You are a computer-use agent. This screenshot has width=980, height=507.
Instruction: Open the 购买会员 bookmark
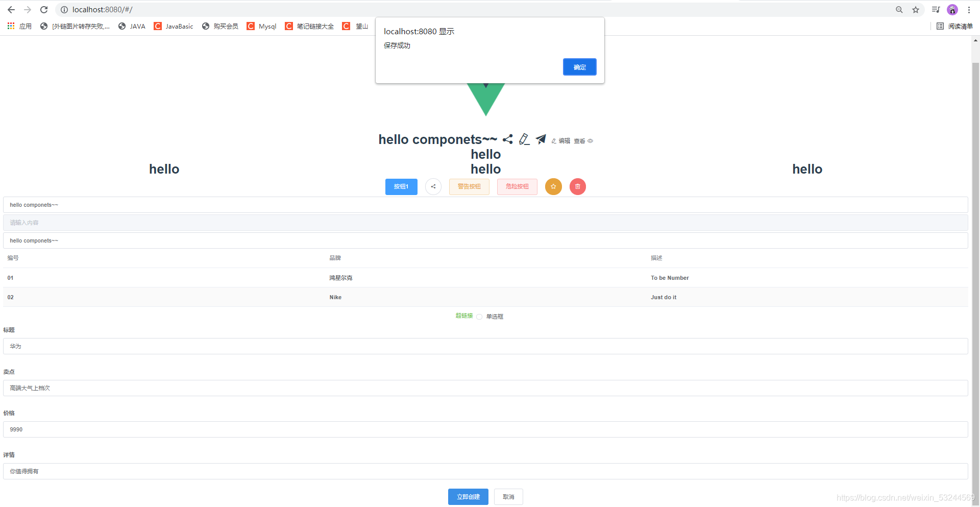[220, 26]
